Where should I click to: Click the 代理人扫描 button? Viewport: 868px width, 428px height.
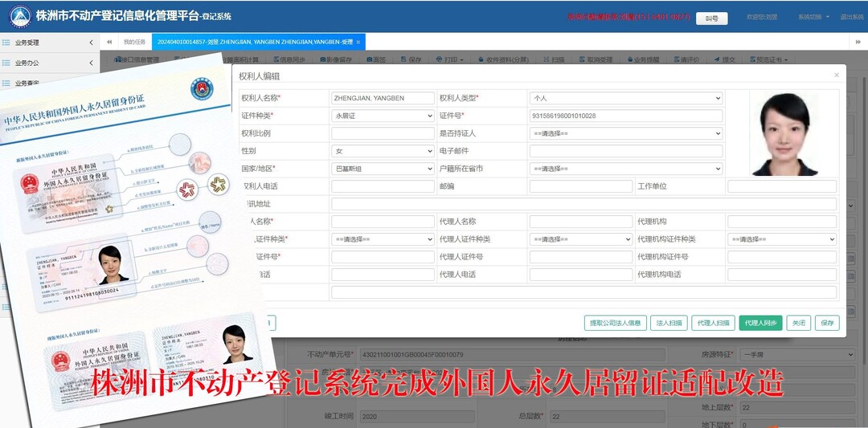(713, 323)
